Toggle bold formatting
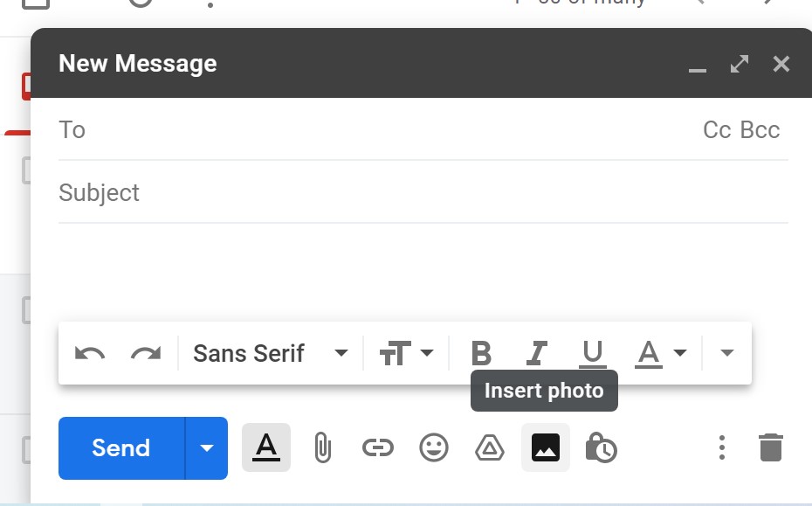This screenshot has height=506, width=812. tap(481, 353)
